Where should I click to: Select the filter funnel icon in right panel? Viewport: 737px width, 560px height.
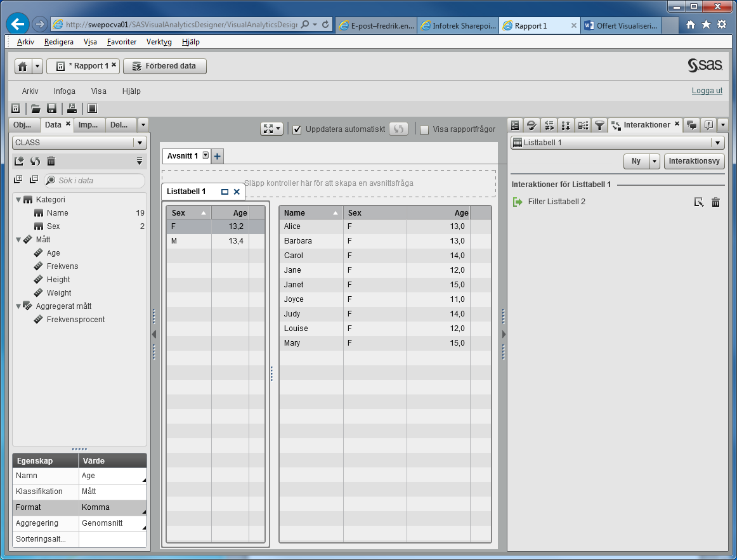pos(599,125)
